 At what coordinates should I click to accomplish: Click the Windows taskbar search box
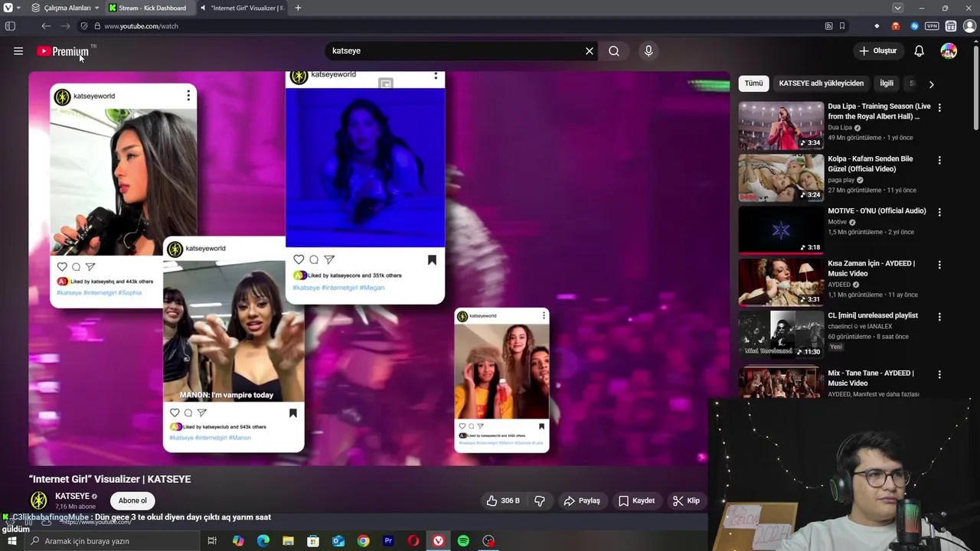click(x=112, y=541)
